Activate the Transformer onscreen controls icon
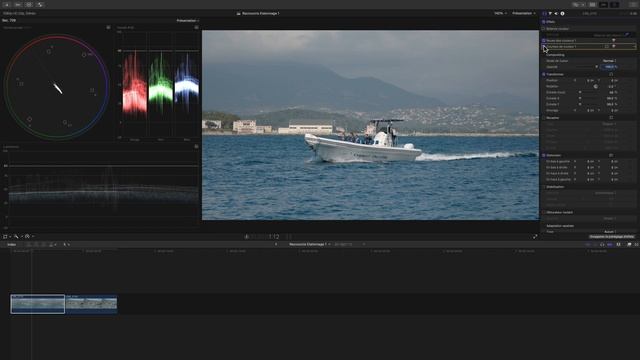 tap(611, 74)
